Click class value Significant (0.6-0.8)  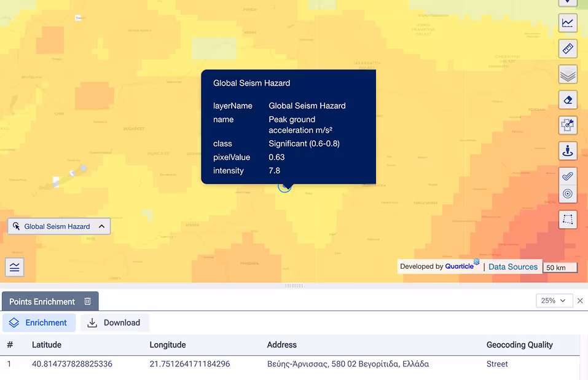(x=304, y=144)
